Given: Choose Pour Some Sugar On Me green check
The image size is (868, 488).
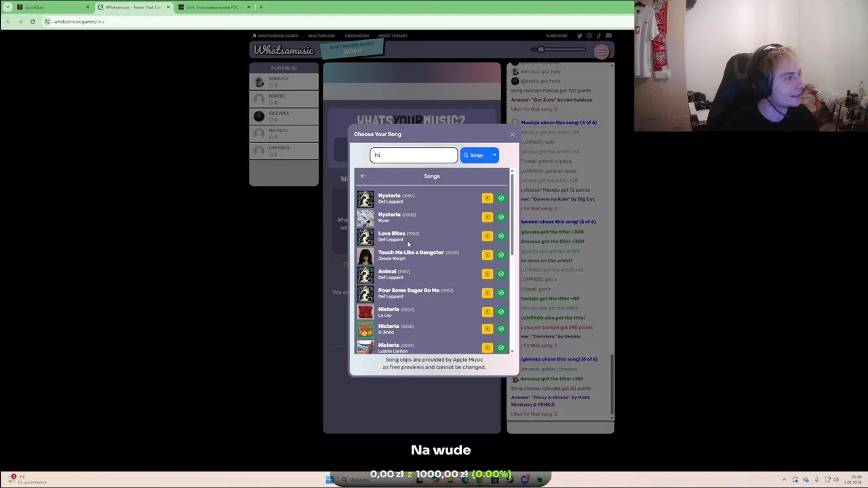Looking at the screenshot, I should pos(501,293).
